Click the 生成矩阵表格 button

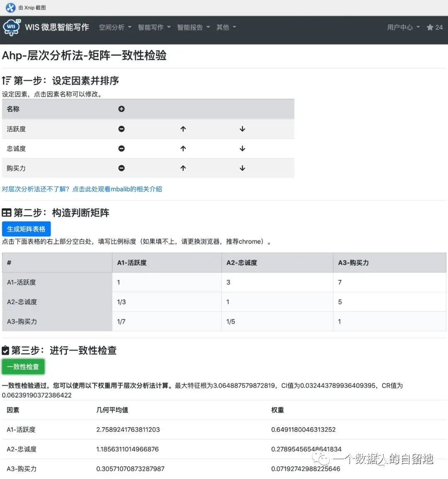tap(26, 229)
